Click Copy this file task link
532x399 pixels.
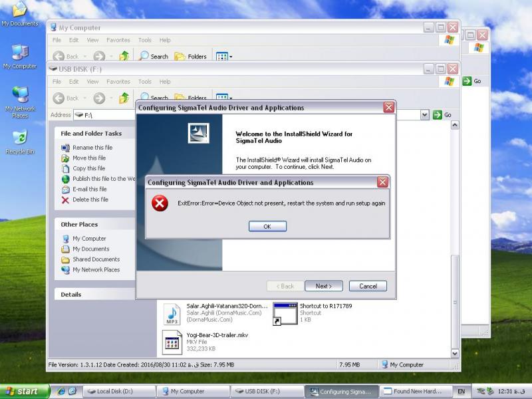pyautogui.click(x=88, y=168)
